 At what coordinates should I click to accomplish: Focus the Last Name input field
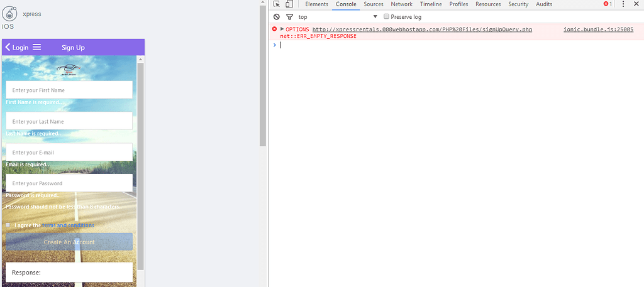click(x=69, y=121)
